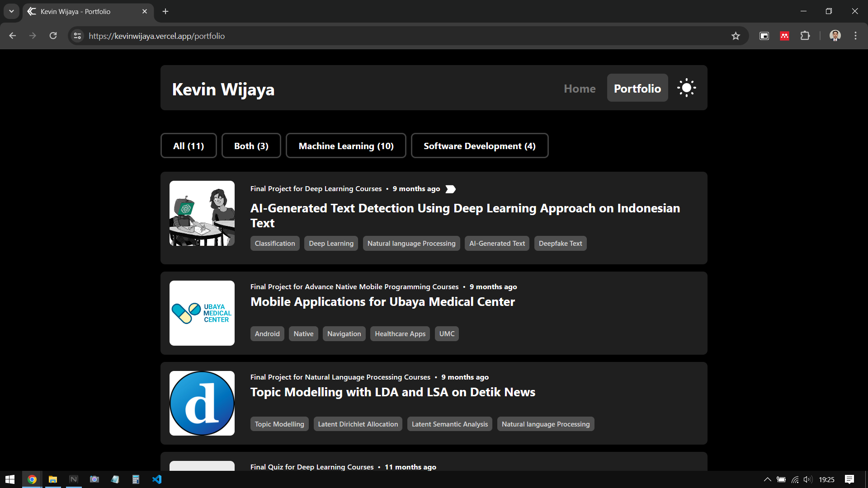Select the Latent Dirichlet Allocation tag
Image resolution: width=868 pixels, height=488 pixels.
click(x=358, y=424)
